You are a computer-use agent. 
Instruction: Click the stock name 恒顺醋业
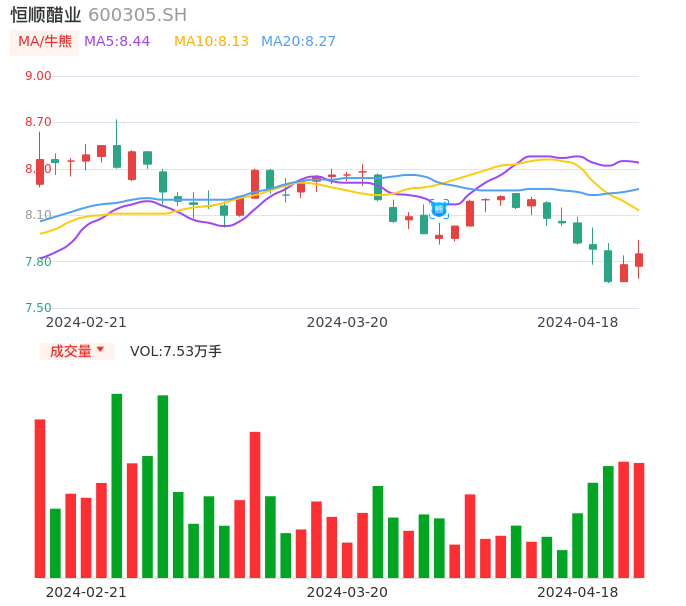(46, 15)
